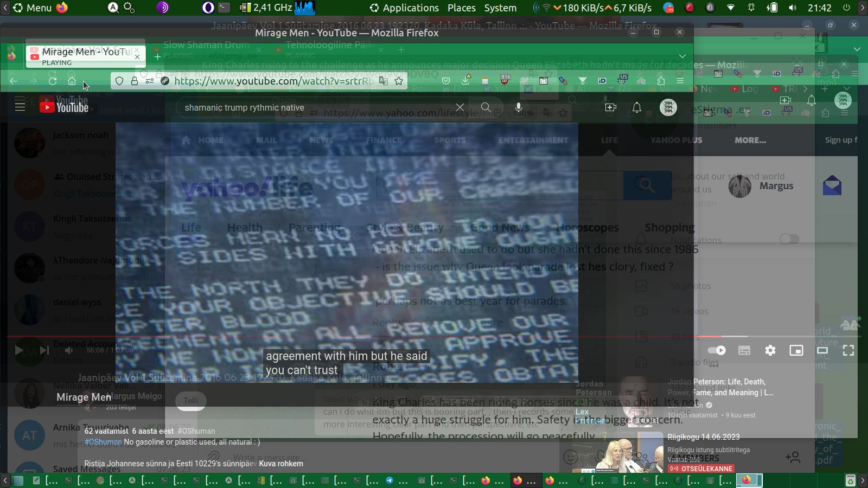Open the MORE... item in Yahoo navigation
The image size is (868, 488).
750,140
